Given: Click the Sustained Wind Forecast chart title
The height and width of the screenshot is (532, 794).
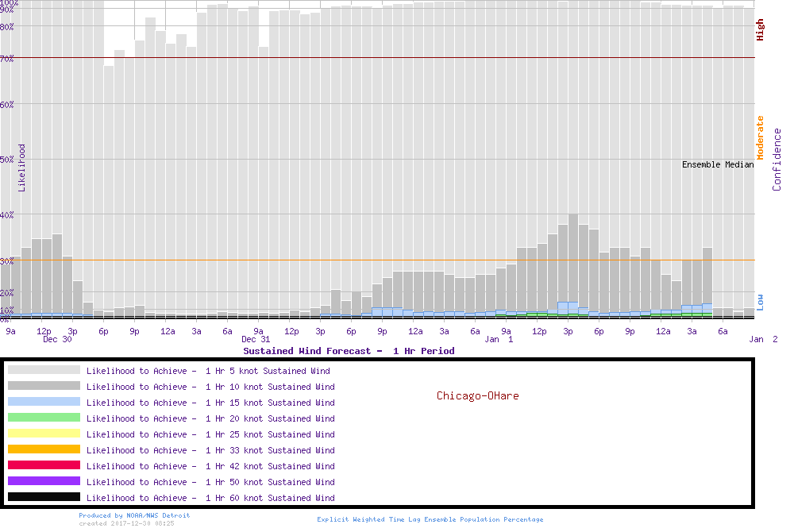Looking at the screenshot, I should coord(349,351).
